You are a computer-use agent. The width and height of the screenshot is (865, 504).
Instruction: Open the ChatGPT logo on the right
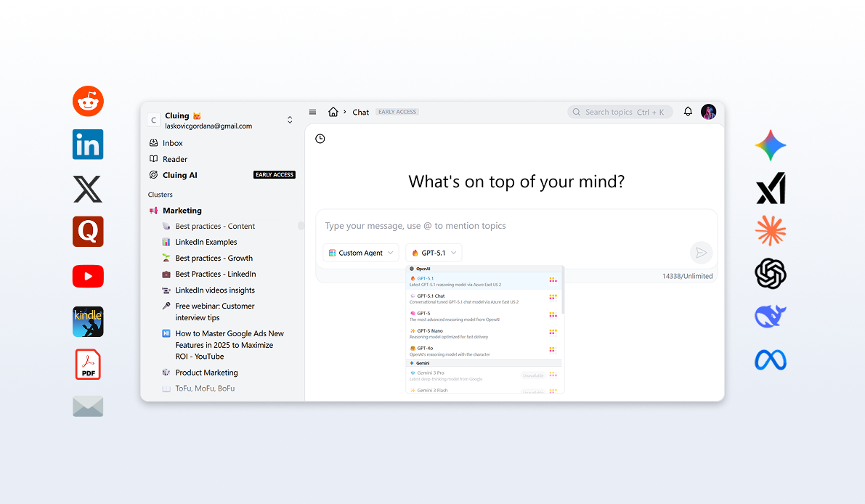(770, 274)
